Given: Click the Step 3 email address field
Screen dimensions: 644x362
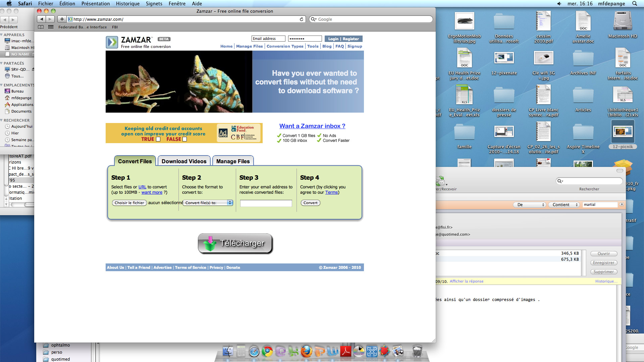Looking at the screenshot, I should point(266,203).
